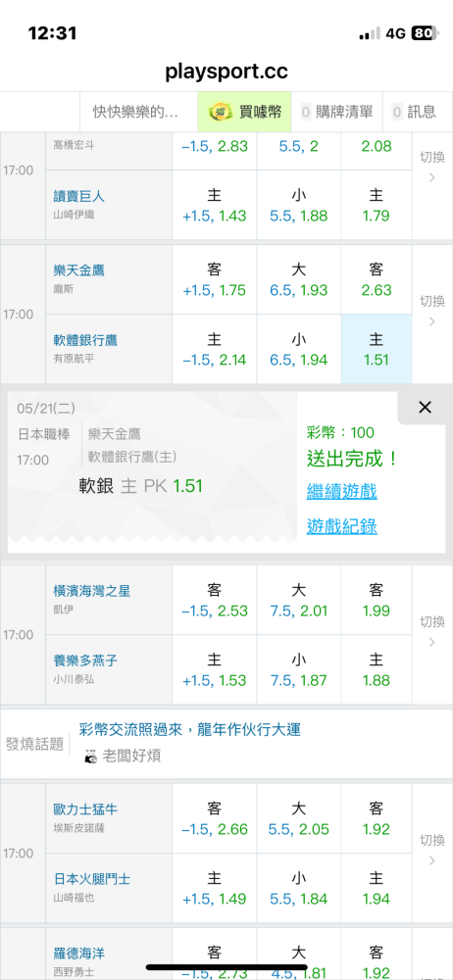Open the 購牌清單 tab
The image size is (453, 980).
point(336,112)
